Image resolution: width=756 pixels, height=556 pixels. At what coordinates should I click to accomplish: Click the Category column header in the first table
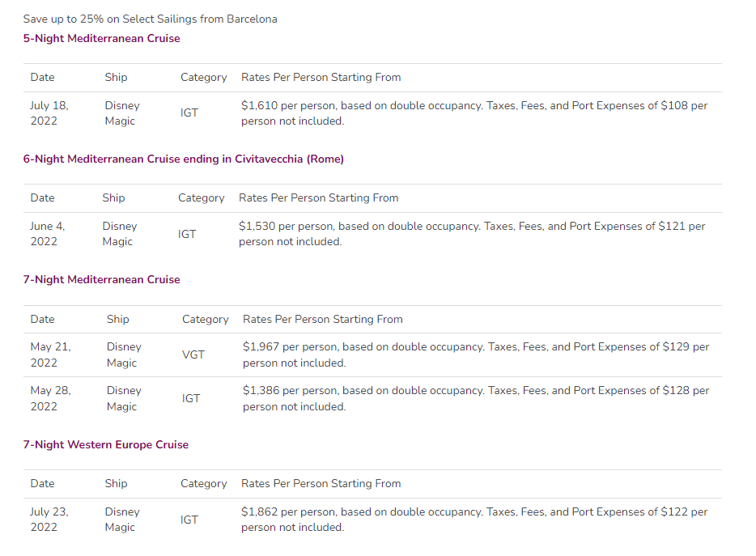[203, 77]
